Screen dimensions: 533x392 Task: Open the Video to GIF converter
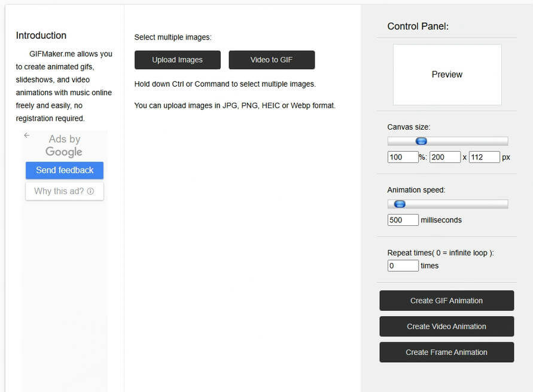(x=272, y=60)
